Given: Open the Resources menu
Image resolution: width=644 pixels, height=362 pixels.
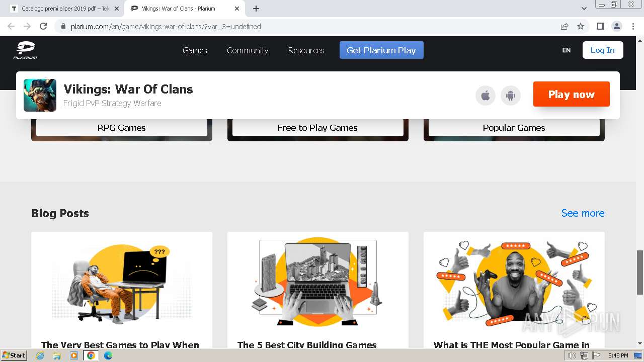Looking at the screenshot, I should 306,50.
